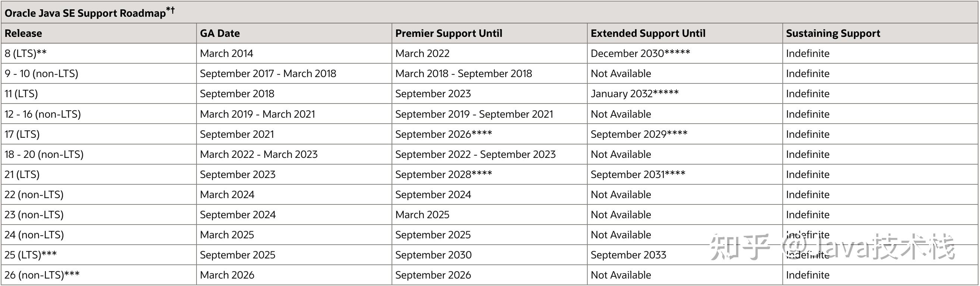Click the "December 2030*****" cell
The height and width of the screenshot is (286, 980).
640,54
